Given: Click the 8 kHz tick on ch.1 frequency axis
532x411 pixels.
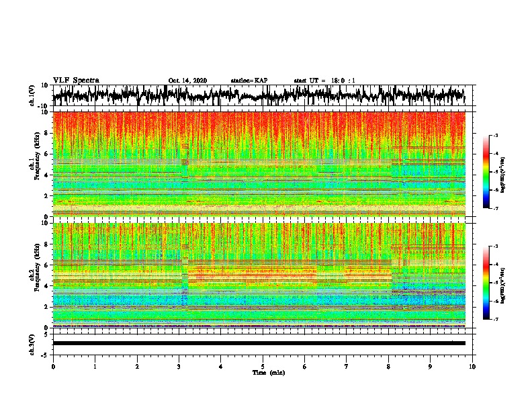Looking at the screenshot, I should pos(46,133).
